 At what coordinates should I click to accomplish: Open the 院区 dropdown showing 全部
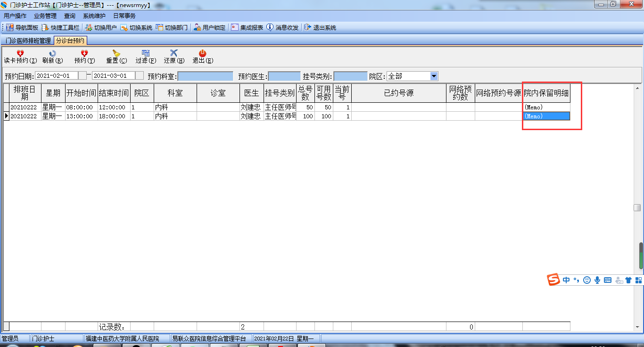pyautogui.click(x=434, y=76)
